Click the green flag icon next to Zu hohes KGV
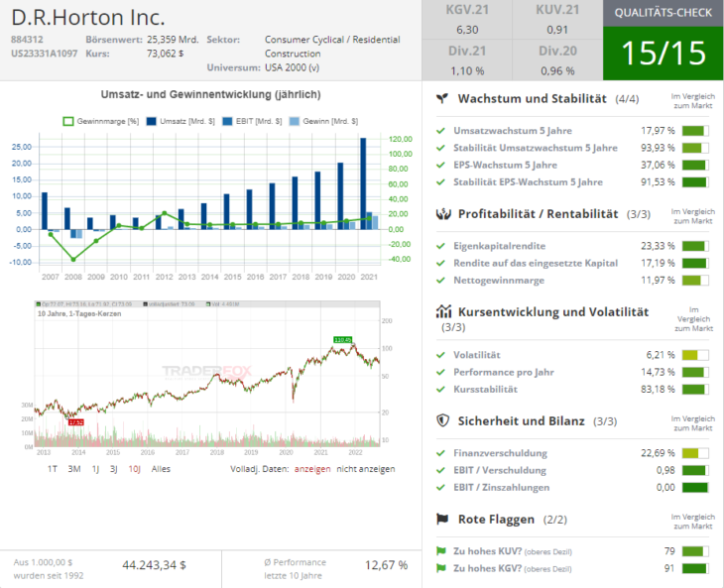Image resolution: width=724 pixels, height=588 pixels. click(x=441, y=568)
